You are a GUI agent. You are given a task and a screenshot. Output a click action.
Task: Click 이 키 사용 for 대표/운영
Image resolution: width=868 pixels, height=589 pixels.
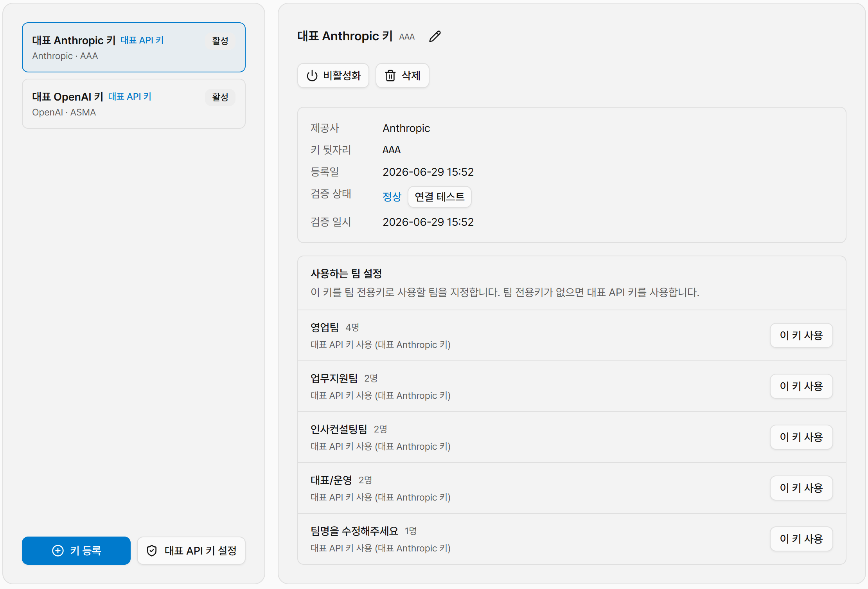802,488
